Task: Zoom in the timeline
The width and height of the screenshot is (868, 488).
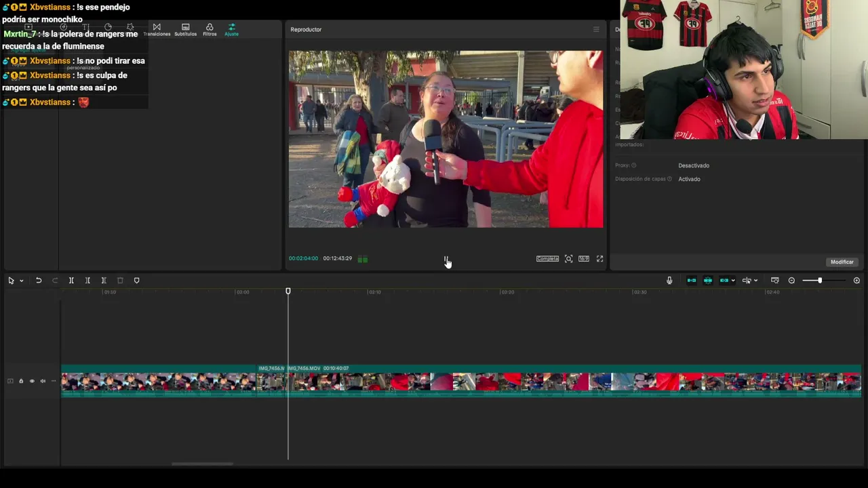Action: (856, 281)
